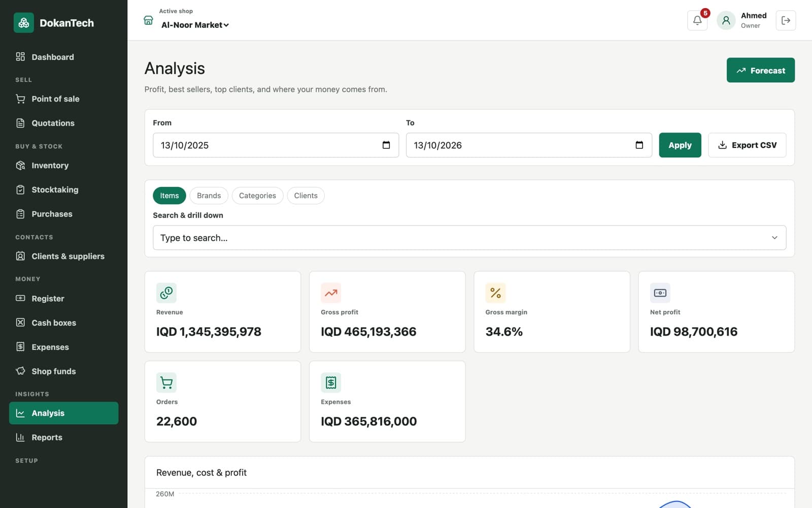812x508 pixels.
Task: Click the From date field
Action: point(276,145)
